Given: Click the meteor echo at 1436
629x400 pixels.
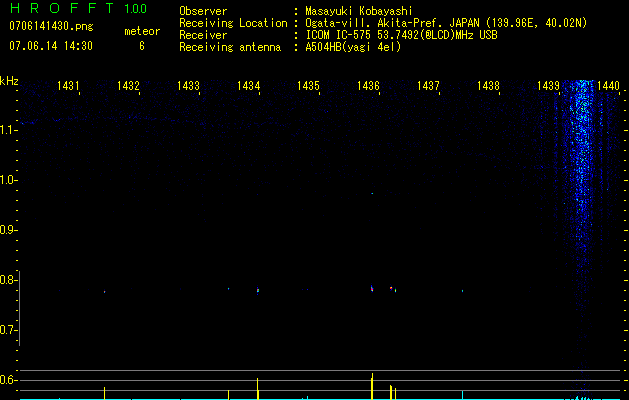Looking at the screenshot, I should [372, 288].
